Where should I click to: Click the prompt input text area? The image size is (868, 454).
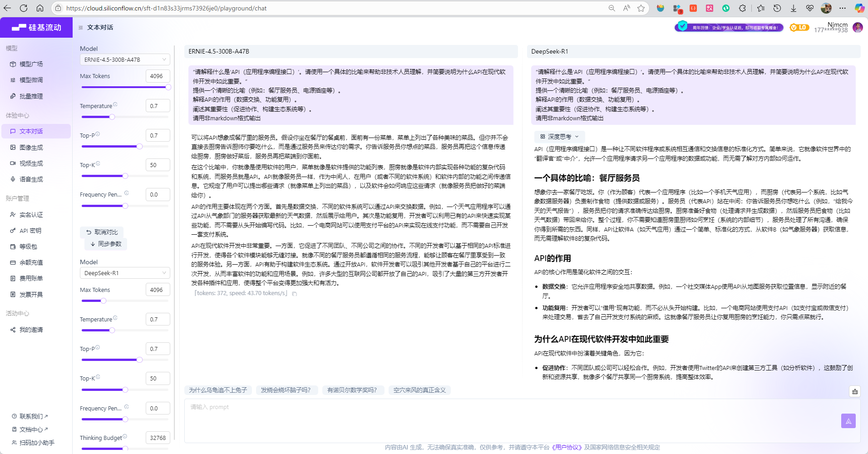click(x=522, y=421)
